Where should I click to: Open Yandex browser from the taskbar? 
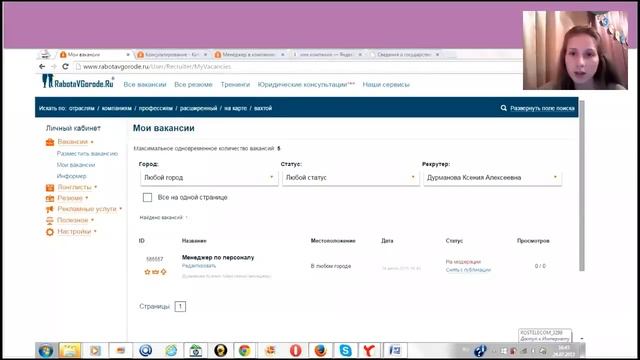click(x=369, y=351)
